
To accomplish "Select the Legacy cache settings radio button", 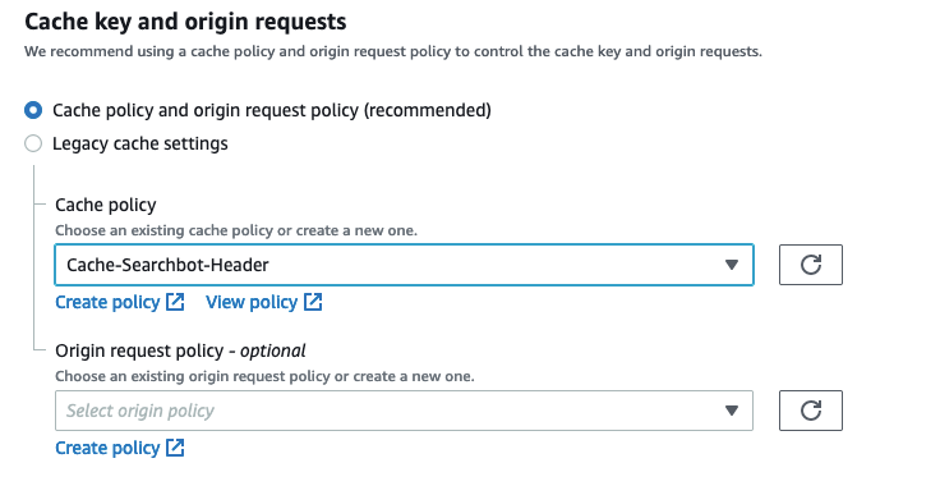I will (x=33, y=143).
